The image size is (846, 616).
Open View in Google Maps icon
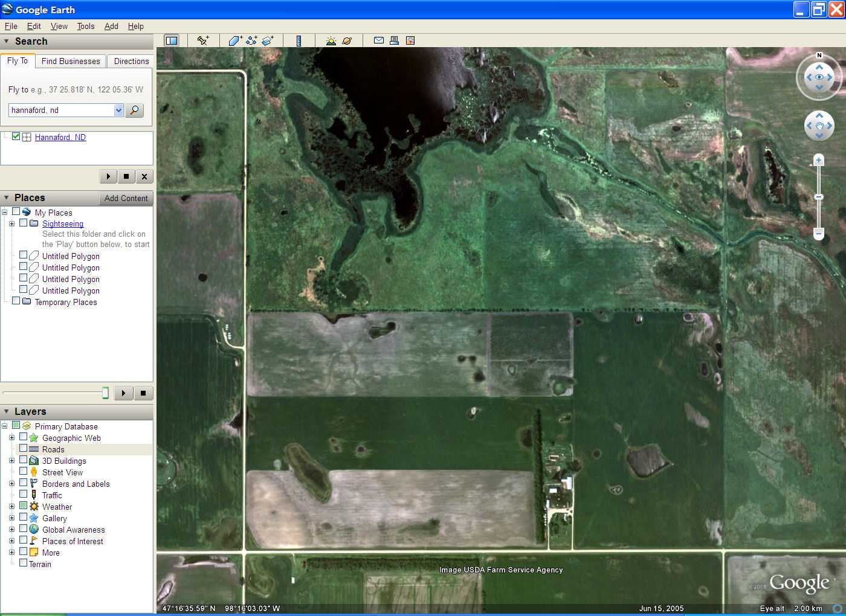pyautogui.click(x=410, y=40)
